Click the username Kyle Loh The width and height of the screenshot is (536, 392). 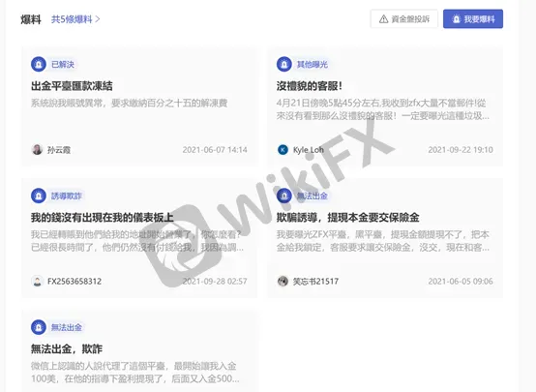(x=309, y=150)
